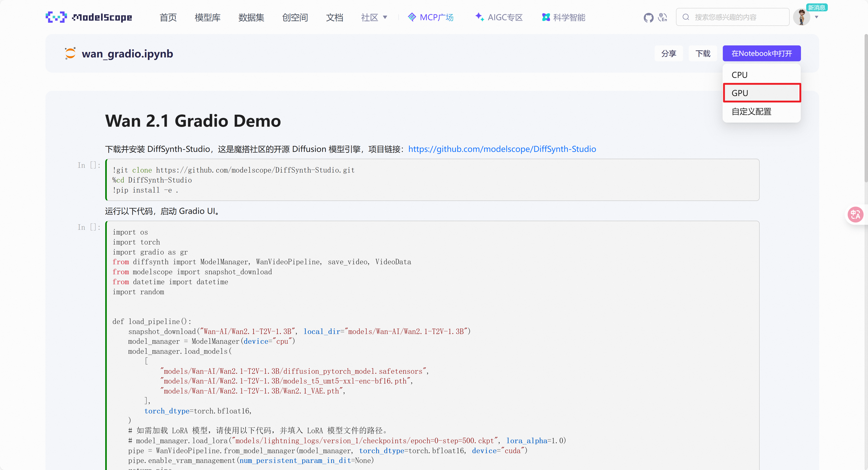868x470 pixels.
Task: Click the user avatar picture
Action: click(801, 17)
